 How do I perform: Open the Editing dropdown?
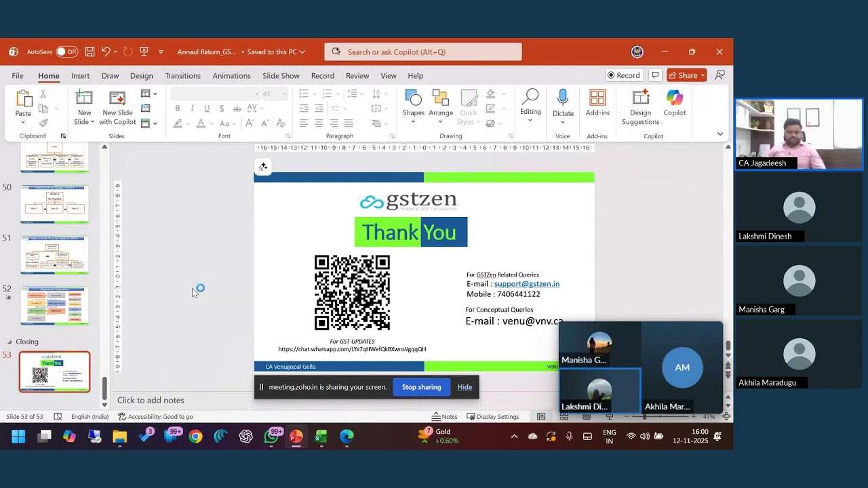coord(530,106)
